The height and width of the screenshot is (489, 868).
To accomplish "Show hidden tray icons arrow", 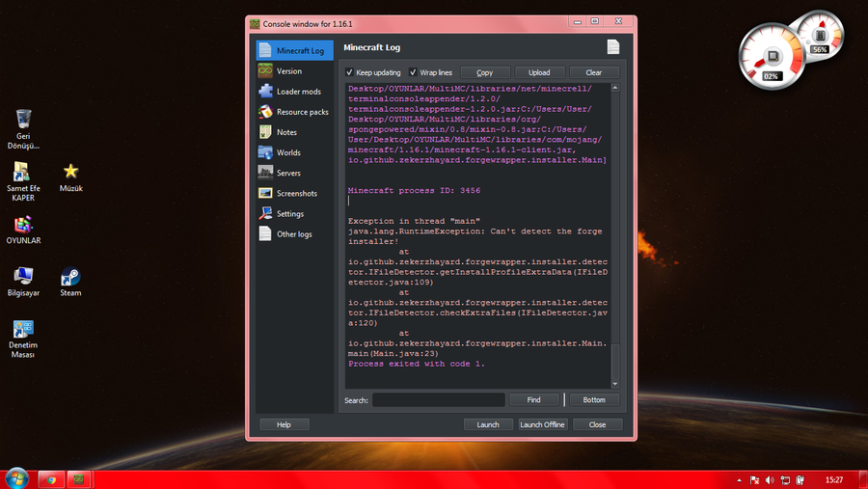I will pyautogui.click(x=739, y=480).
